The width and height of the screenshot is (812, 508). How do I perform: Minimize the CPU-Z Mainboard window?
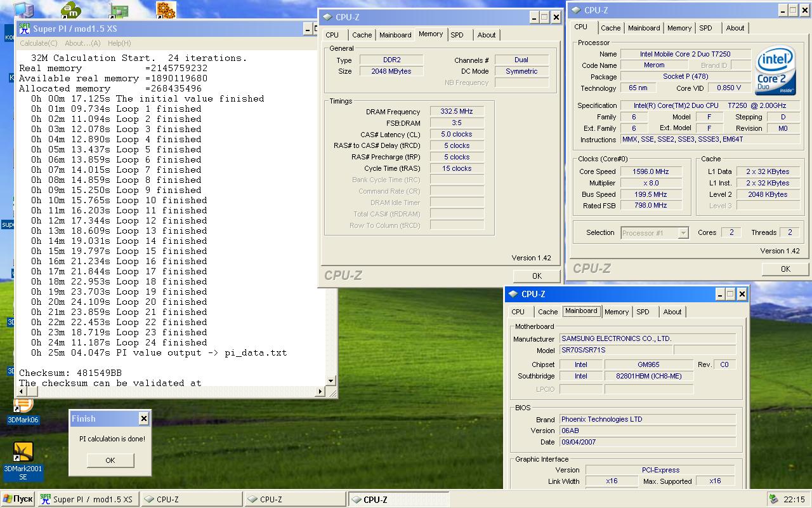pyautogui.click(x=720, y=294)
